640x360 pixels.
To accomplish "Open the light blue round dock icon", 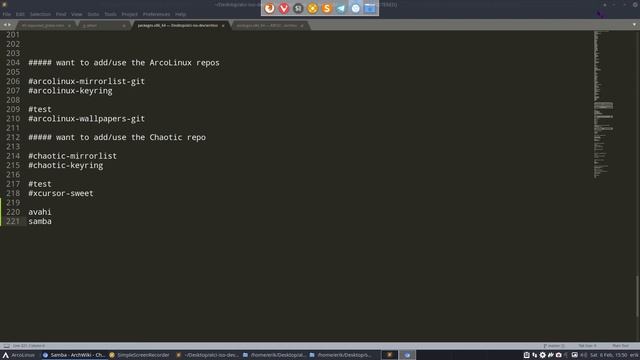I will [x=356, y=8].
